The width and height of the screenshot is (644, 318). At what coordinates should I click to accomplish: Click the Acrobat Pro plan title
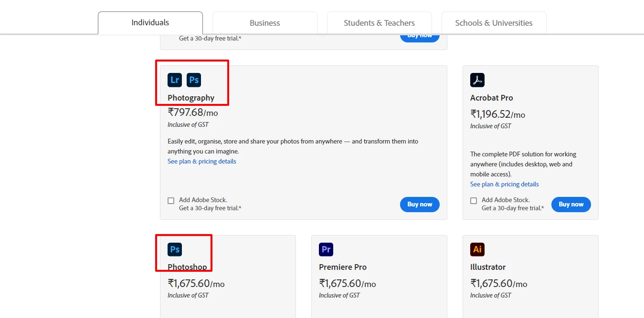[x=492, y=98]
